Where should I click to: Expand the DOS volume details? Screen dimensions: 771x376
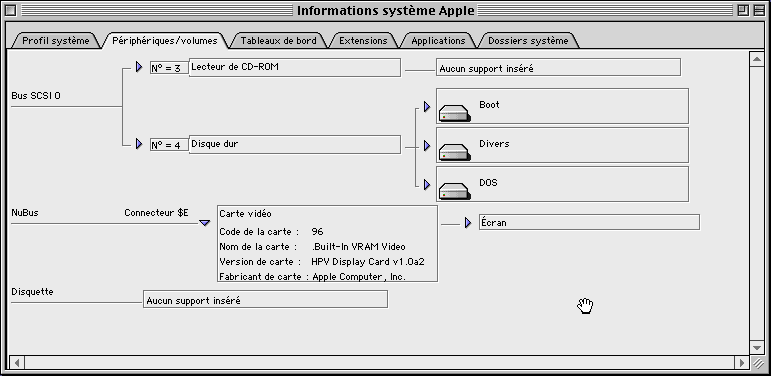(x=426, y=184)
